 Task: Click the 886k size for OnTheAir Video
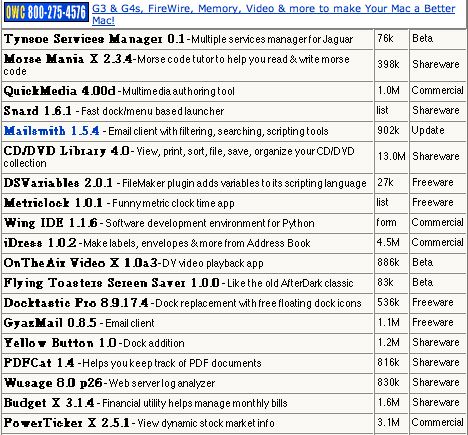[388, 262]
